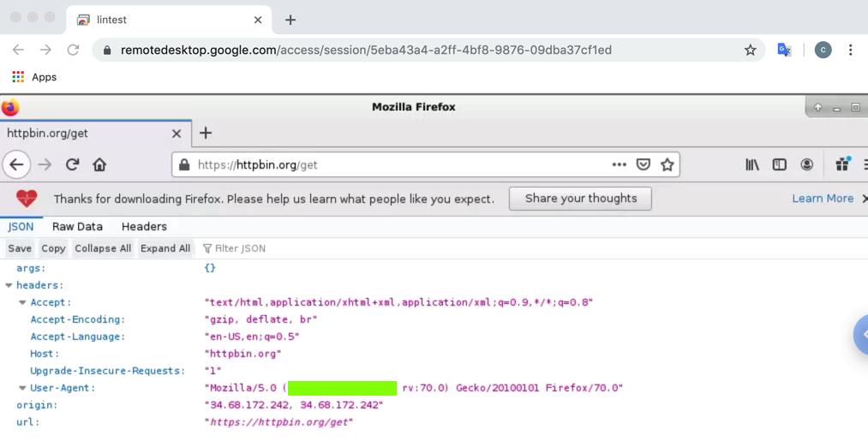Click Chrome forward arrow button

click(x=45, y=50)
